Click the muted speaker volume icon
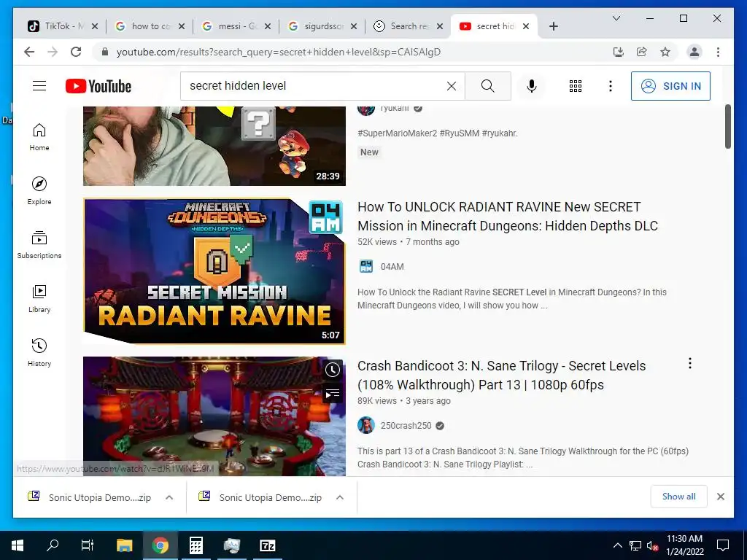The image size is (747, 560). pyautogui.click(x=653, y=545)
